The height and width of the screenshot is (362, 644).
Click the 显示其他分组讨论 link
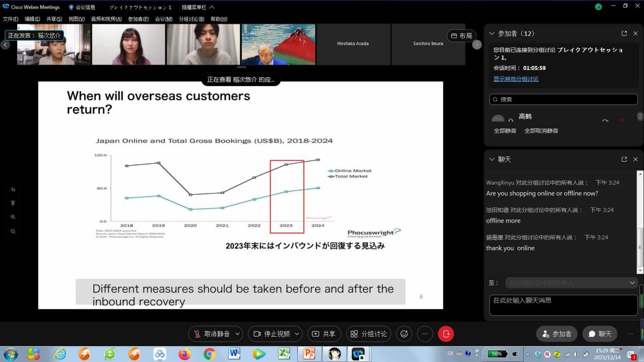tap(516, 79)
